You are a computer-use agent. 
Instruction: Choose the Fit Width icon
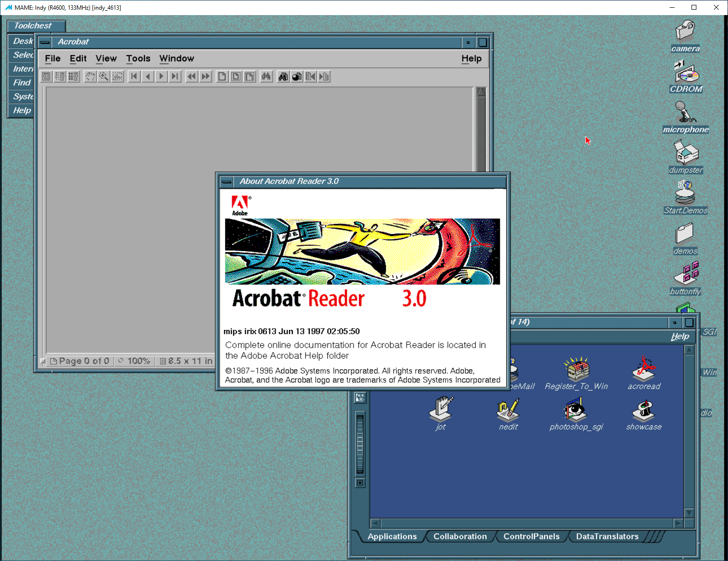[249, 76]
